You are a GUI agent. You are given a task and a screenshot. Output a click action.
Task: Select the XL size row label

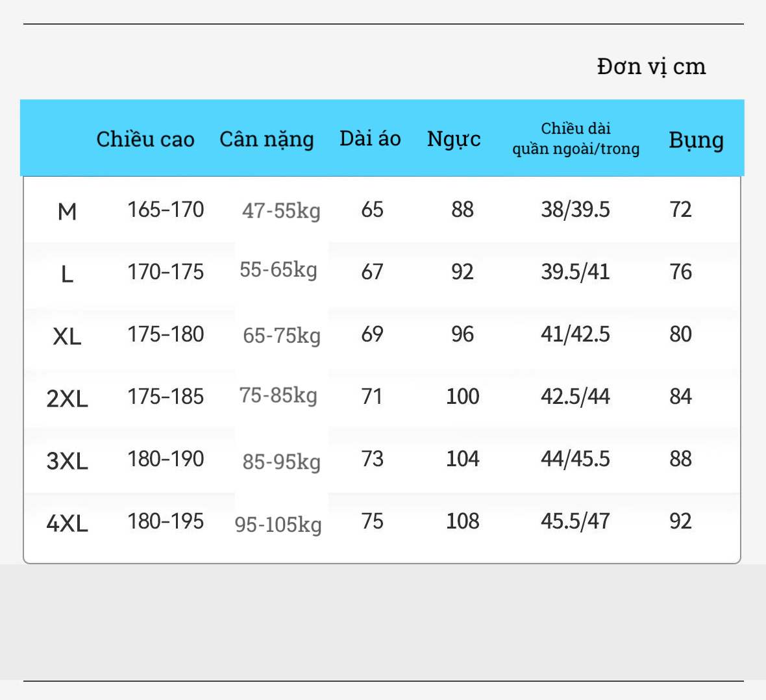(x=67, y=336)
